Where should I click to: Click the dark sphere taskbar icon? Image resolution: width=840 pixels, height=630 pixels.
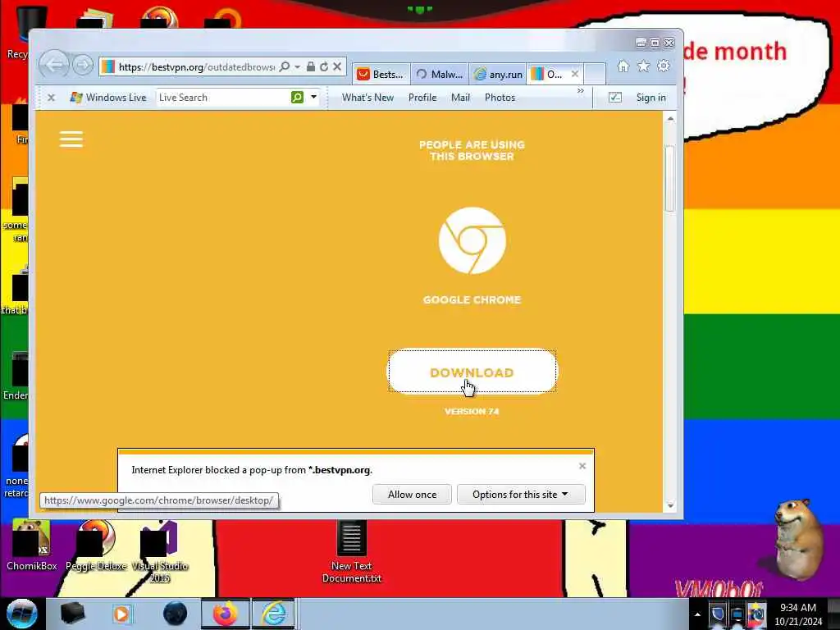click(x=176, y=614)
